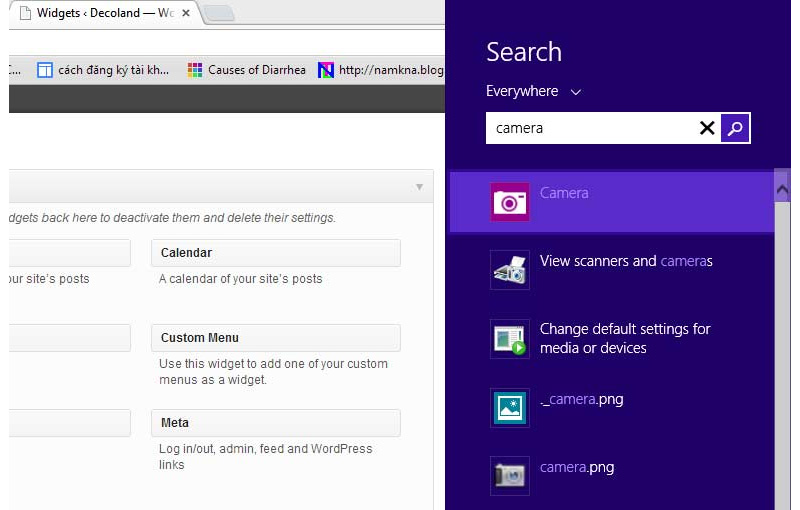Open the namkna blog bookmark icon
The width and height of the screenshot is (800, 510).
[x=326, y=70]
